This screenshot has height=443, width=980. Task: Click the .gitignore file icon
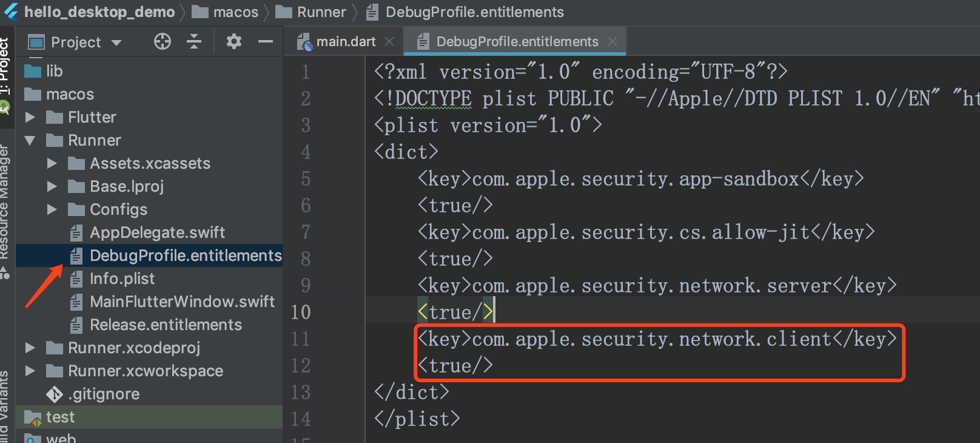click(x=55, y=394)
